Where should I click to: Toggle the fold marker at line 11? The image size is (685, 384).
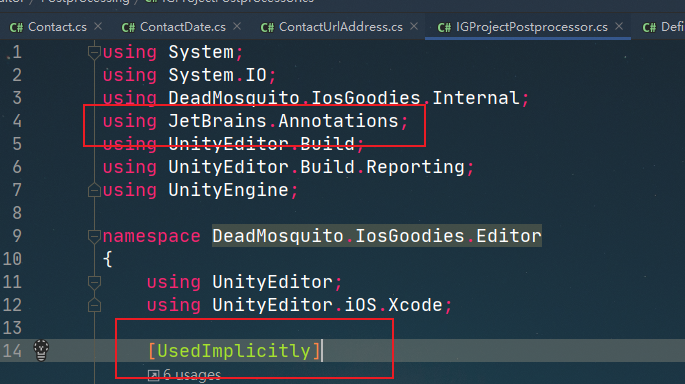[94, 282]
